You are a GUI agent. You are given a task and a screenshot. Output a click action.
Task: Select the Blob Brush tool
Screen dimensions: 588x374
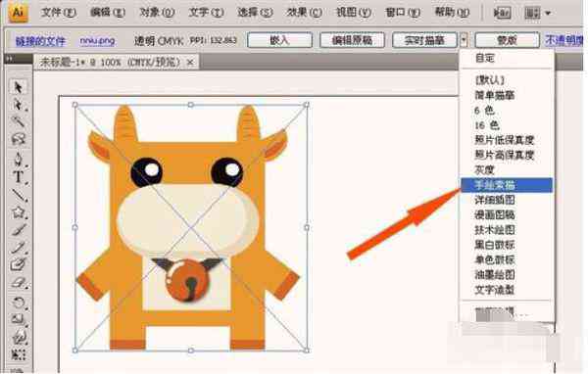(x=18, y=264)
